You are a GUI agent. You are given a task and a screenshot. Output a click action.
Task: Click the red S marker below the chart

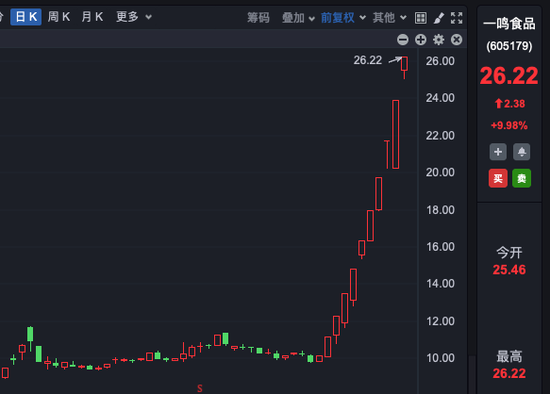[x=200, y=388]
